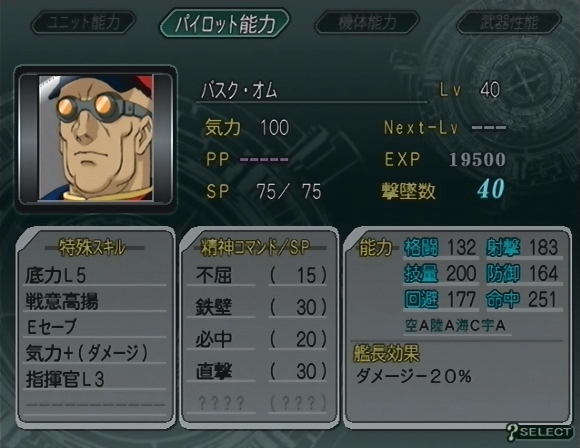Screen dimensions: 580x448
Task: Choose the Eセーブ skill row
Action: [x=95, y=327]
